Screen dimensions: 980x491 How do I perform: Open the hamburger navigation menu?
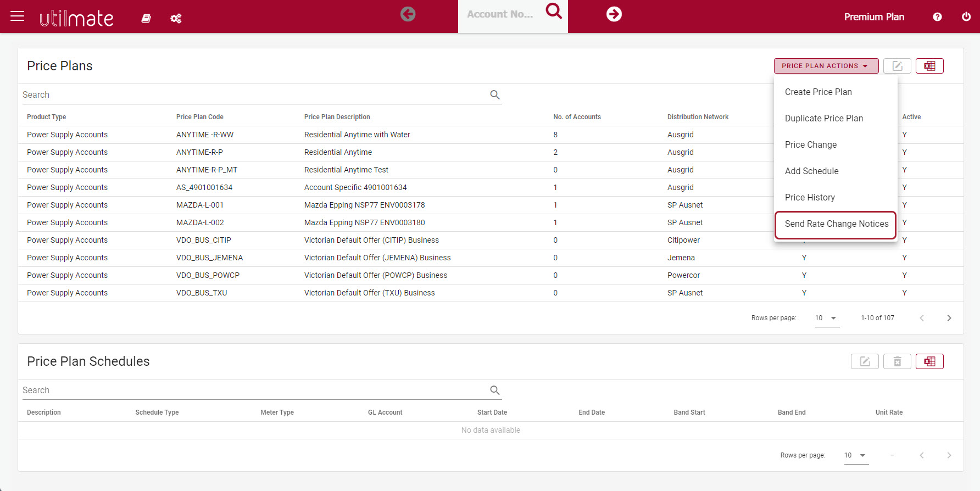point(18,16)
